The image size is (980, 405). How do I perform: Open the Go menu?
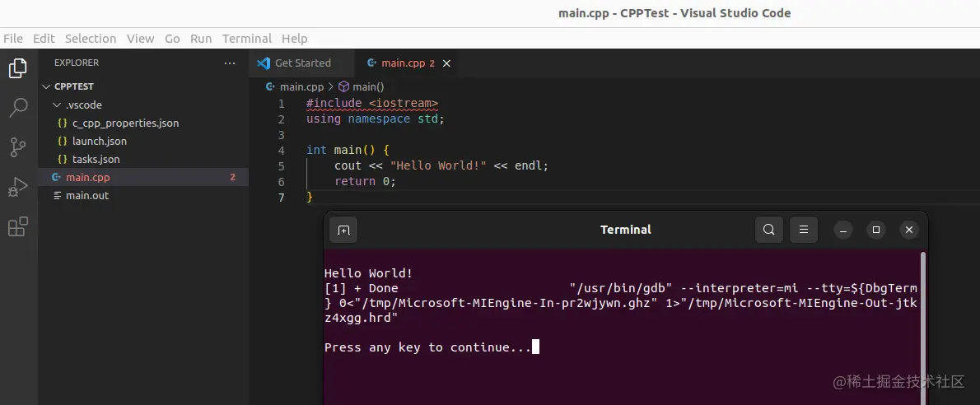(172, 39)
